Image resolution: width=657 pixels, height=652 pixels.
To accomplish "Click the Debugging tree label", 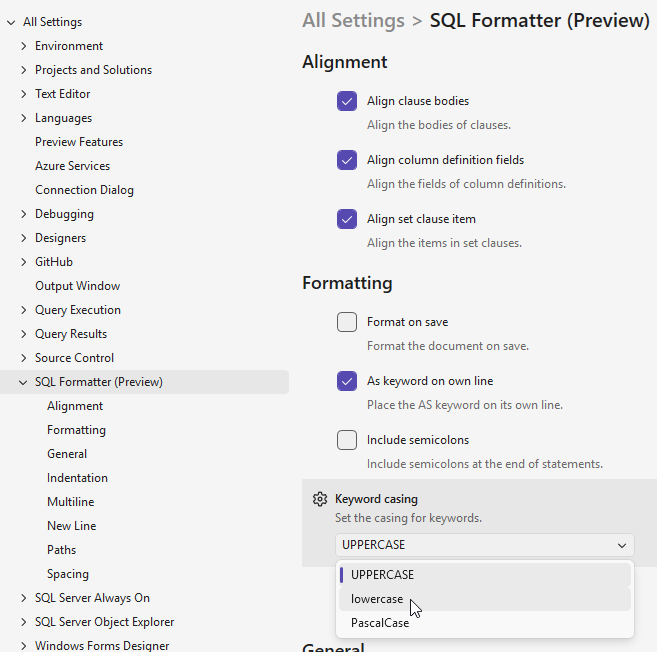I will (x=65, y=214).
